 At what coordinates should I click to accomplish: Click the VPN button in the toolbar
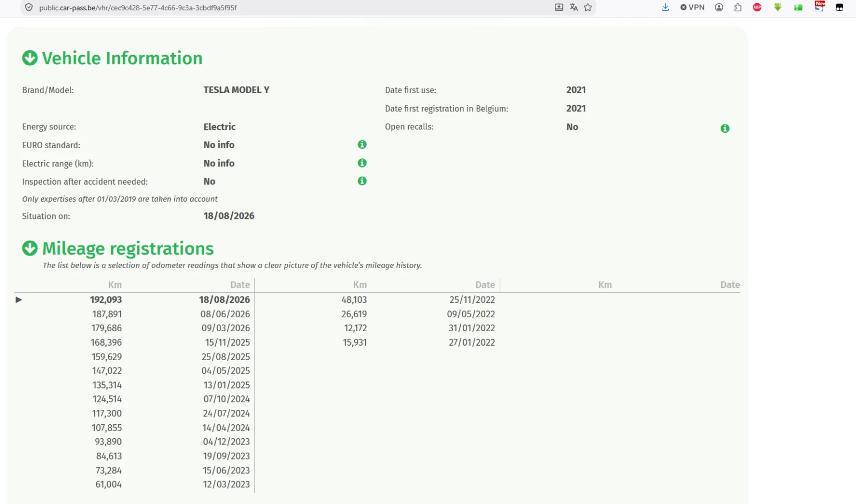point(692,7)
